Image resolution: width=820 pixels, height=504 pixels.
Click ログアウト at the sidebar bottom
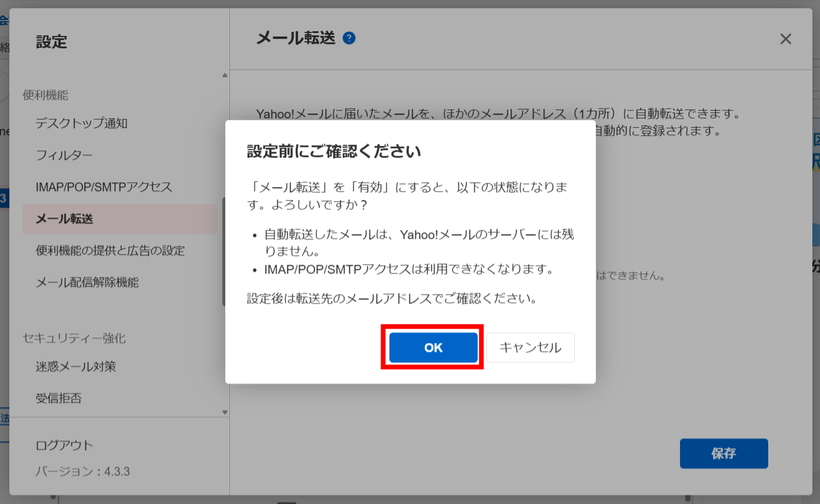[x=65, y=445]
